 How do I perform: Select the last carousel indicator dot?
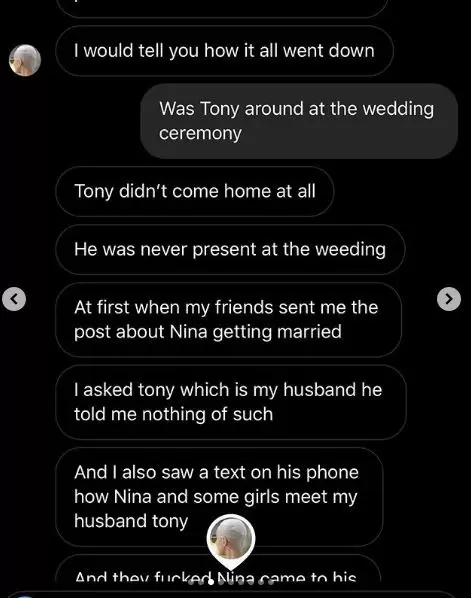pos(271,582)
